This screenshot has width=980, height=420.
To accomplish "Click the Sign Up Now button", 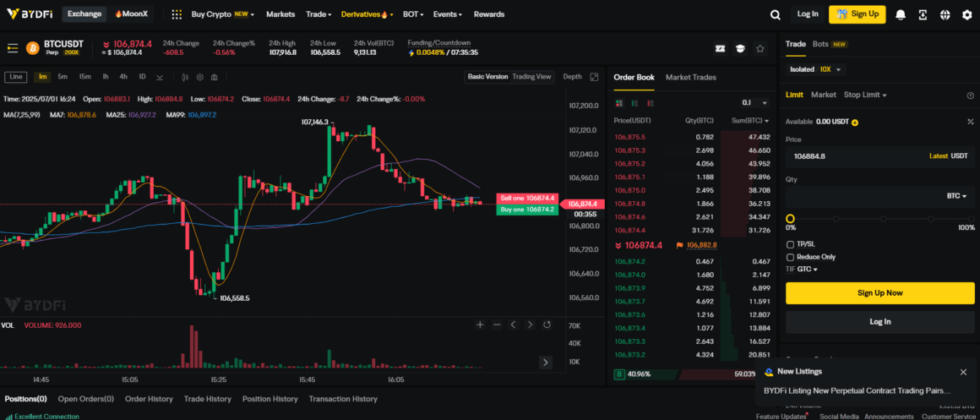I will (880, 293).
